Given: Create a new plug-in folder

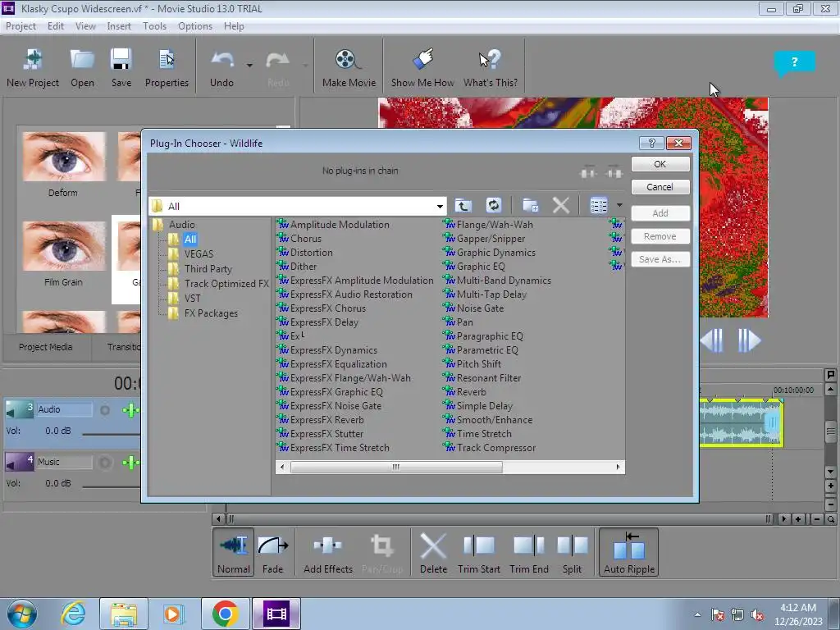Looking at the screenshot, I should 531,205.
